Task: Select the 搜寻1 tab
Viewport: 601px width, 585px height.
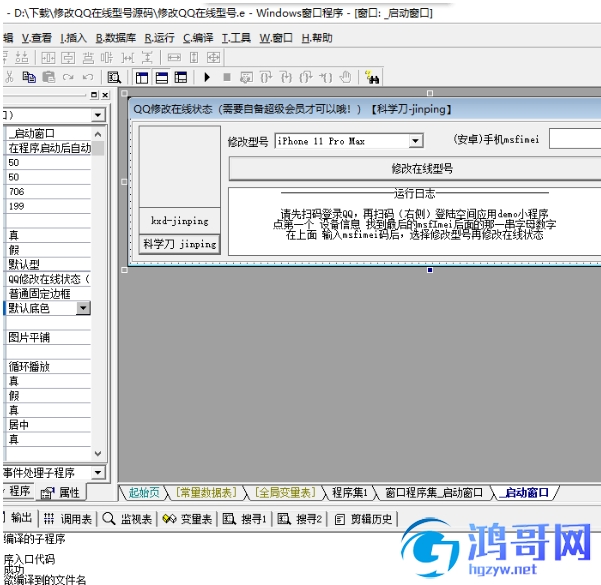Action: (245, 519)
